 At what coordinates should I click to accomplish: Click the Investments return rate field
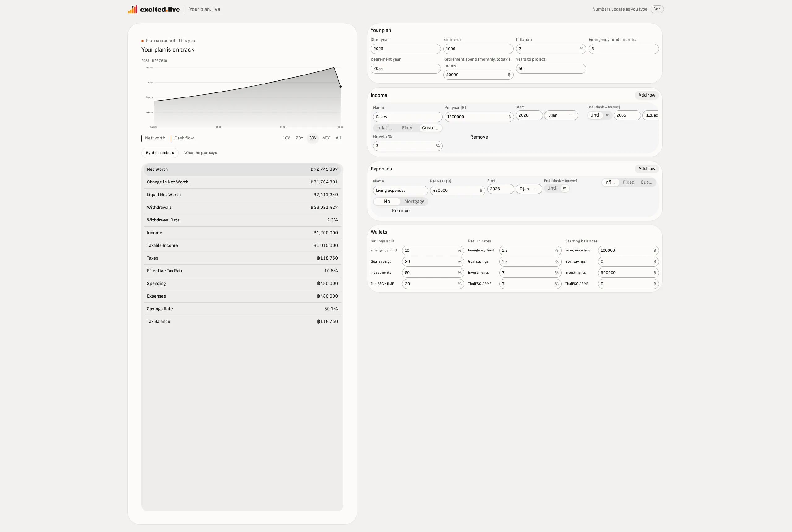tap(530, 273)
